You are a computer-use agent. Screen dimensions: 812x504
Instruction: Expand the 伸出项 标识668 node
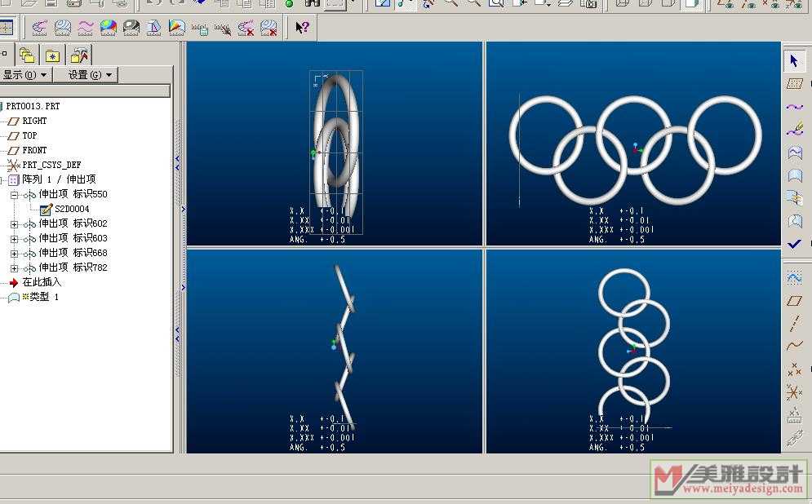(14, 254)
